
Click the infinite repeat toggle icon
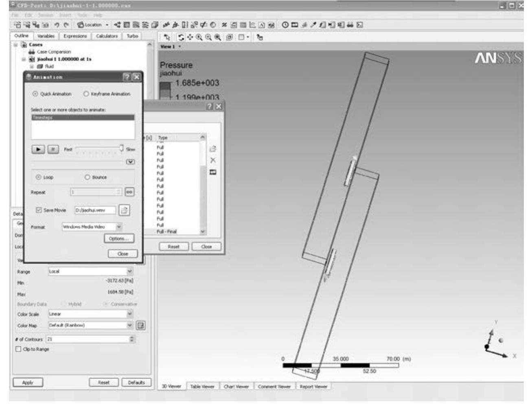(129, 192)
